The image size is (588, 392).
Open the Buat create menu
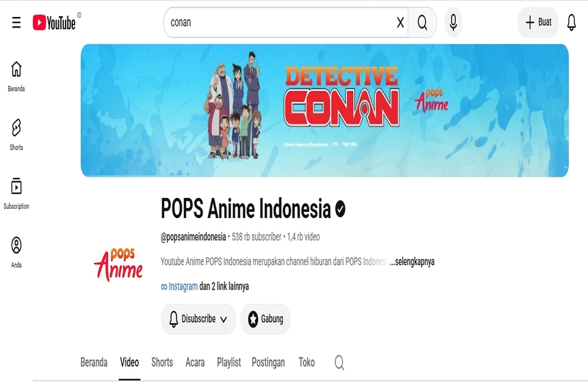[x=538, y=23]
